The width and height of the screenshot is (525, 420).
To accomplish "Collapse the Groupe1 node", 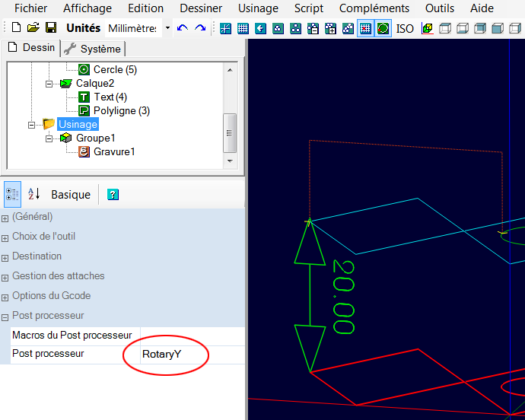I will [49, 138].
